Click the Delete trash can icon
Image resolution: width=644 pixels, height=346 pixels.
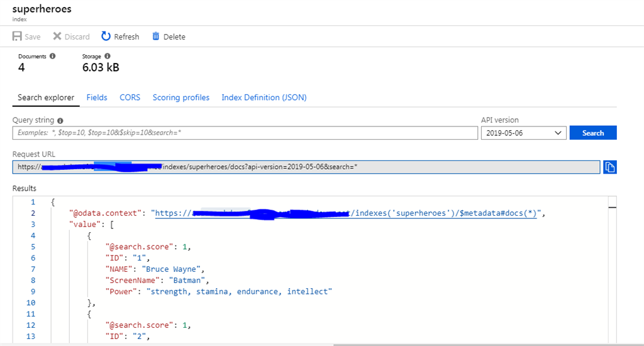click(x=156, y=36)
